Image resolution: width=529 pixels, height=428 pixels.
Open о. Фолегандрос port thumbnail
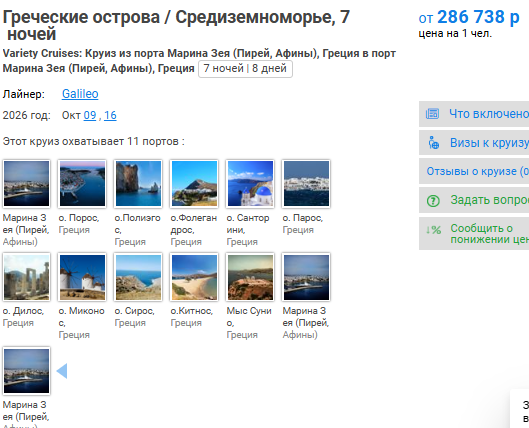194,183
